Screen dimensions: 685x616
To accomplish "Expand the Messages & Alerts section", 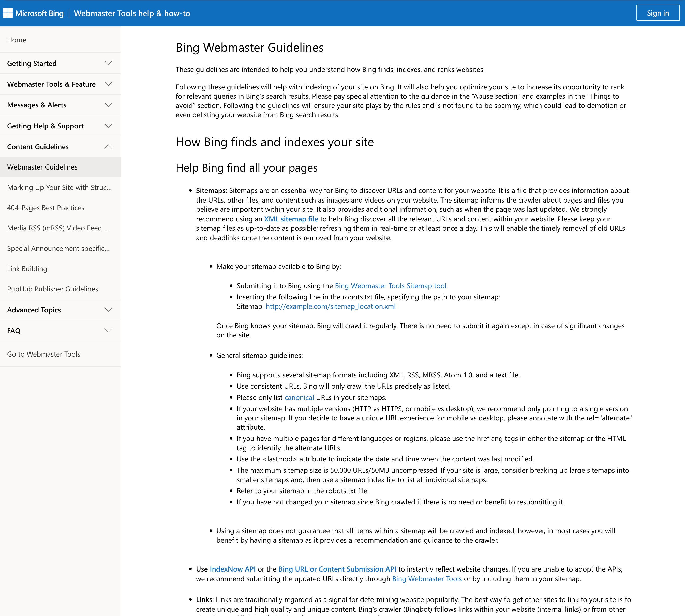I will (x=60, y=105).
